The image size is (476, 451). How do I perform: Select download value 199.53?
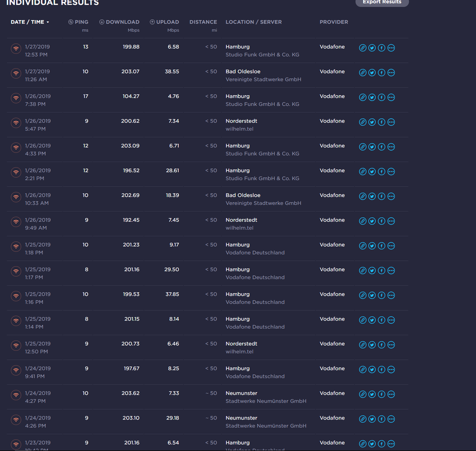coord(131,294)
